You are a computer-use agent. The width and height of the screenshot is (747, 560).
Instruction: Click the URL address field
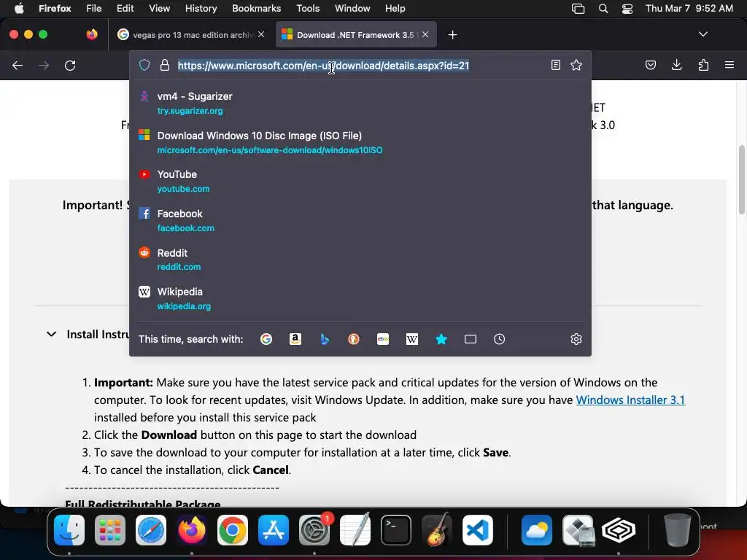360,65
